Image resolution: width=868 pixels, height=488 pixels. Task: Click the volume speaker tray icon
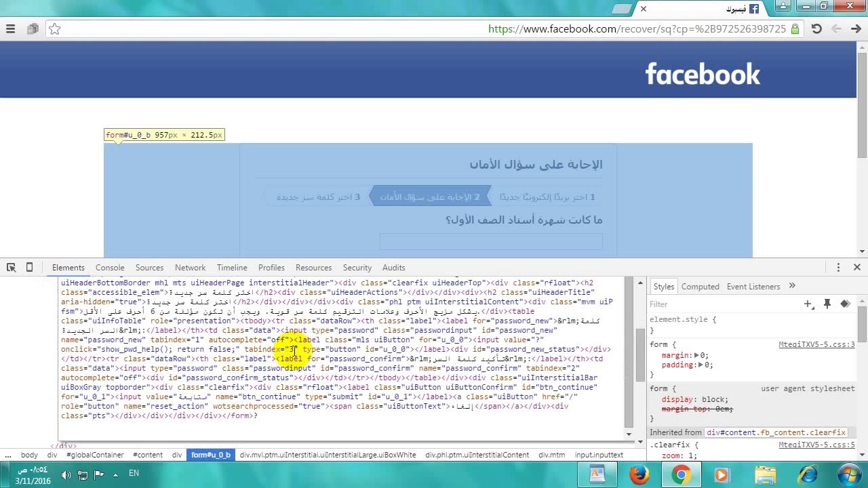[66, 474]
